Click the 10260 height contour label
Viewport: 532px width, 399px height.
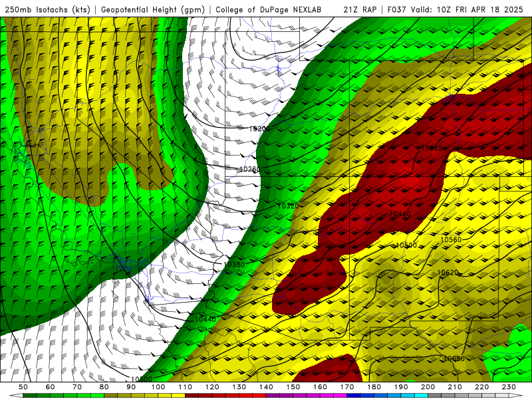[250, 169]
